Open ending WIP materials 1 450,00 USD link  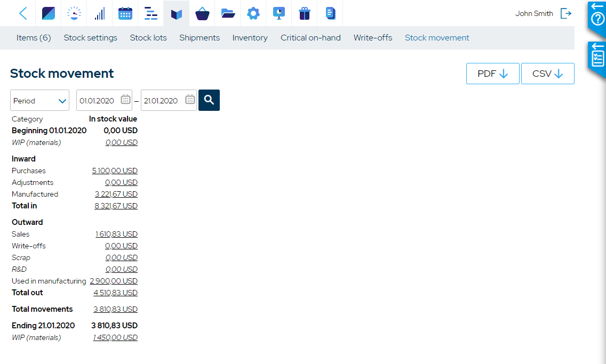pyautogui.click(x=115, y=337)
